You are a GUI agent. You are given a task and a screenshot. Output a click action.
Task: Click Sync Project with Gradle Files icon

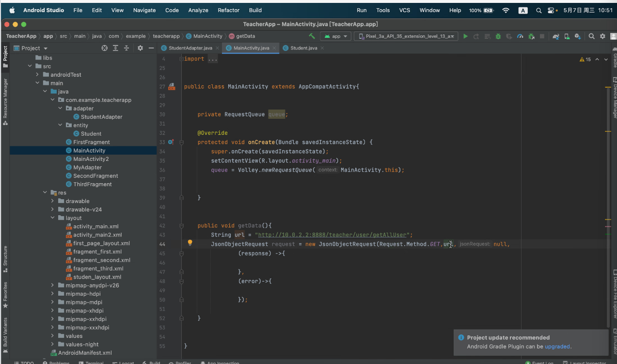555,36
